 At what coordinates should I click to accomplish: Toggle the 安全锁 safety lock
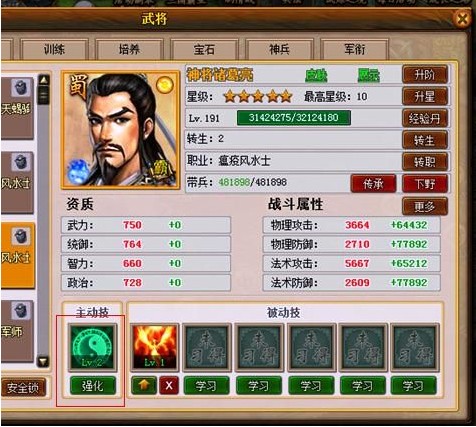(x=23, y=387)
